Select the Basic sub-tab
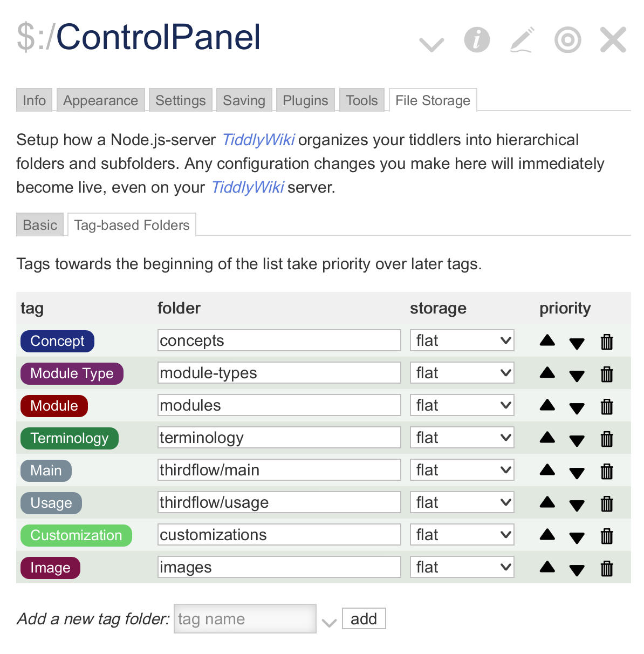 [x=40, y=225]
